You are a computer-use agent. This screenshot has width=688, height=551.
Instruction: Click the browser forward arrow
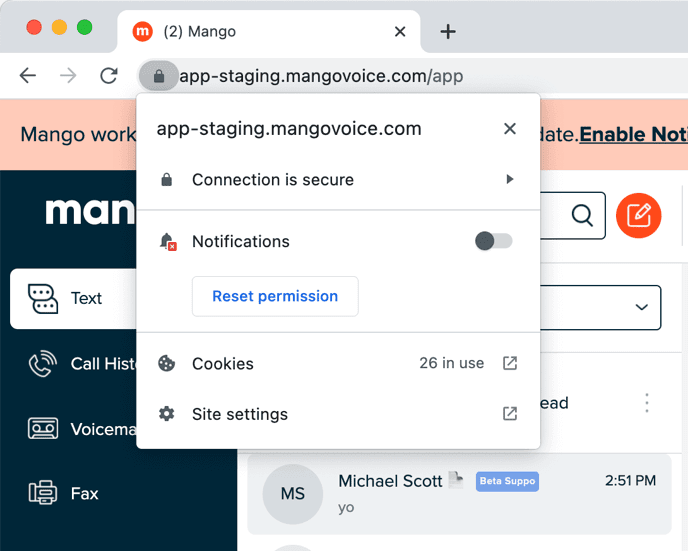pyautogui.click(x=68, y=76)
